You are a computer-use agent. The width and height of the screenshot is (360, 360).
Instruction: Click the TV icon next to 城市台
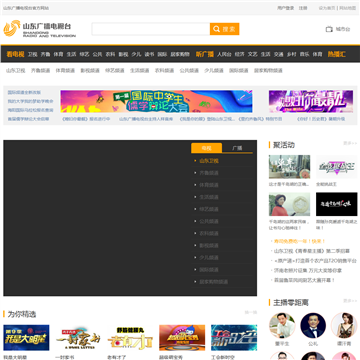pyautogui.click(x=329, y=29)
